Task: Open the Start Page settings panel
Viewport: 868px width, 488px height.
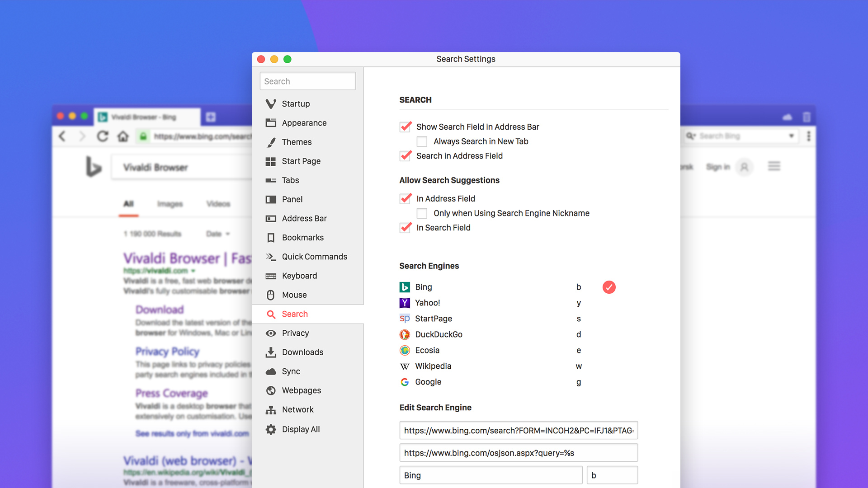Action: coord(301,161)
